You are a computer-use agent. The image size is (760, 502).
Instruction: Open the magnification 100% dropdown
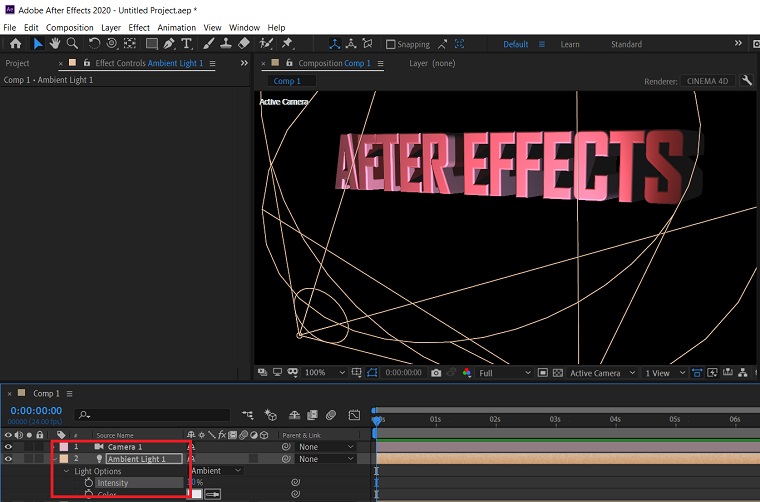322,373
